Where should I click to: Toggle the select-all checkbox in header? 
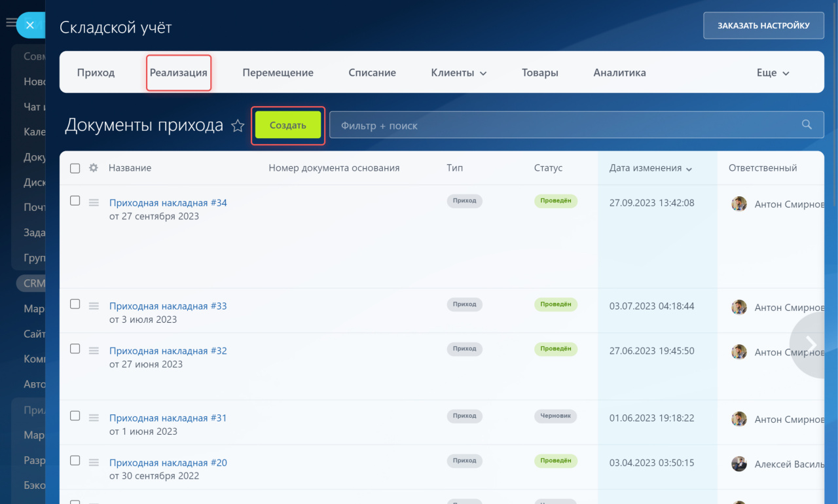(75, 168)
